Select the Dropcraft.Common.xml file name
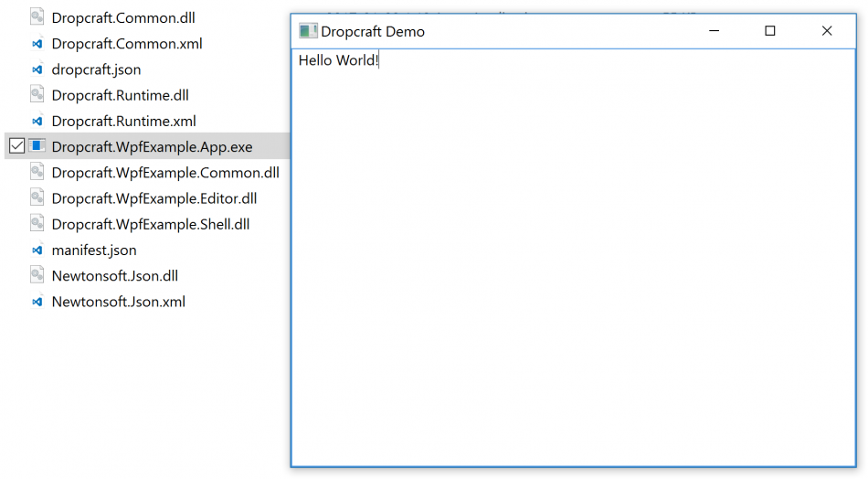Viewport: 868px width, 479px height. [127, 44]
